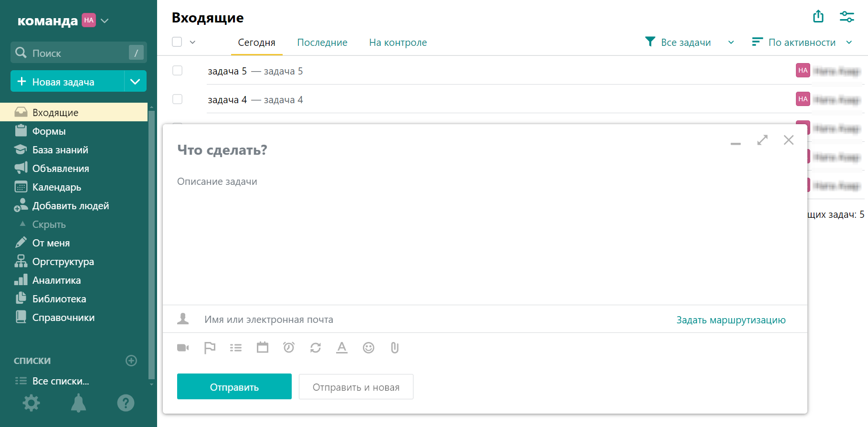The image size is (868, 427).
Task: Open Календарь in the sidebar
Action: [74, 187]
